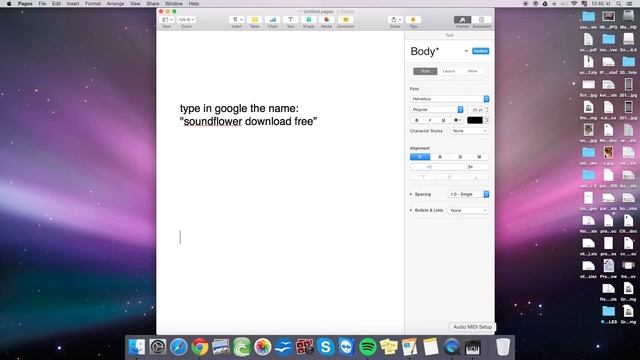Open the Character Styles dropdown
Screen dimensions: 640x360
point(469,131)
